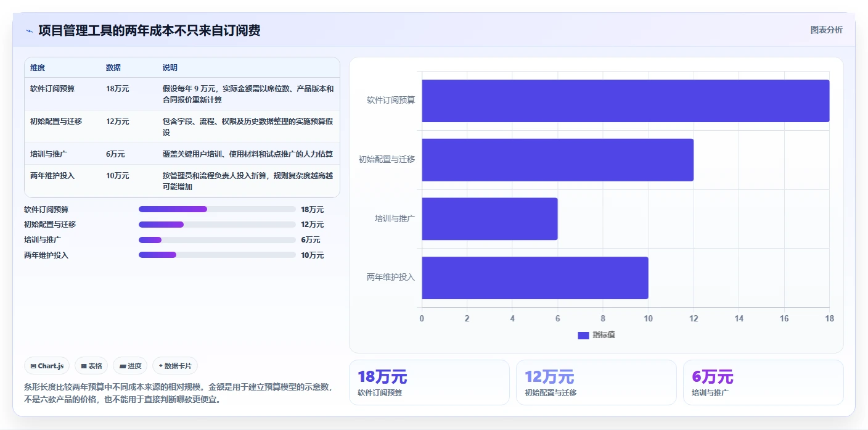Click the chart bar for 软件订阅预算
This screenshot has height=430, width=868.
625,101
